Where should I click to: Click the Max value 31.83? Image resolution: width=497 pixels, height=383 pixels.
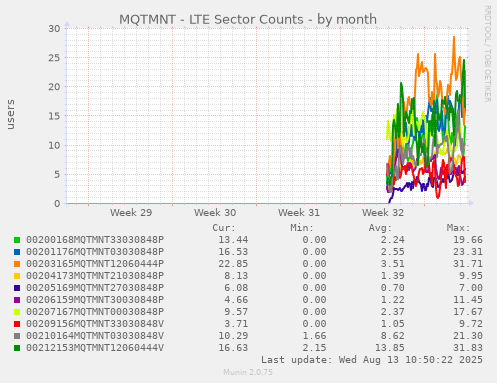(x=468, y=348)
